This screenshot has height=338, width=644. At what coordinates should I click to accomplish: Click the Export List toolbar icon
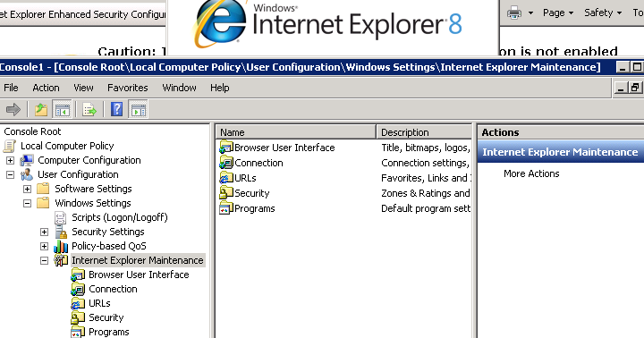pos(89,110)
